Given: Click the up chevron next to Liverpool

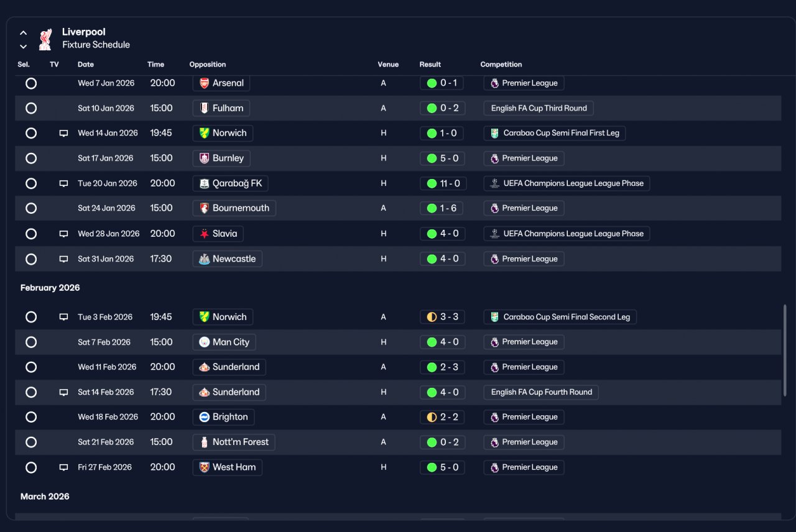Looking at the screenshot, I should coord(23,33).
